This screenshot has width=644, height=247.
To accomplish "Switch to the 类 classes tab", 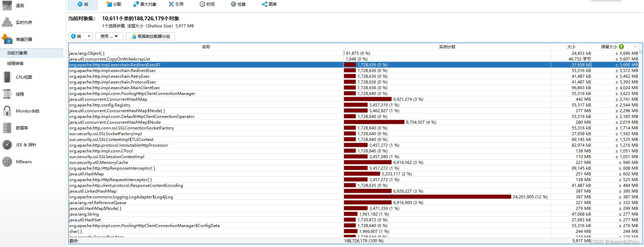I will click(83, 4).
